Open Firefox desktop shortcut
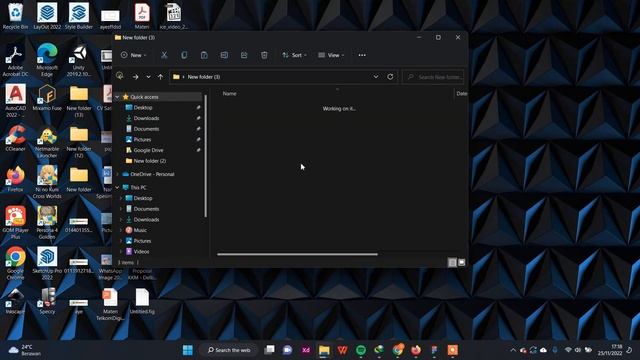 pyautogui.click(x=16, y=179)
